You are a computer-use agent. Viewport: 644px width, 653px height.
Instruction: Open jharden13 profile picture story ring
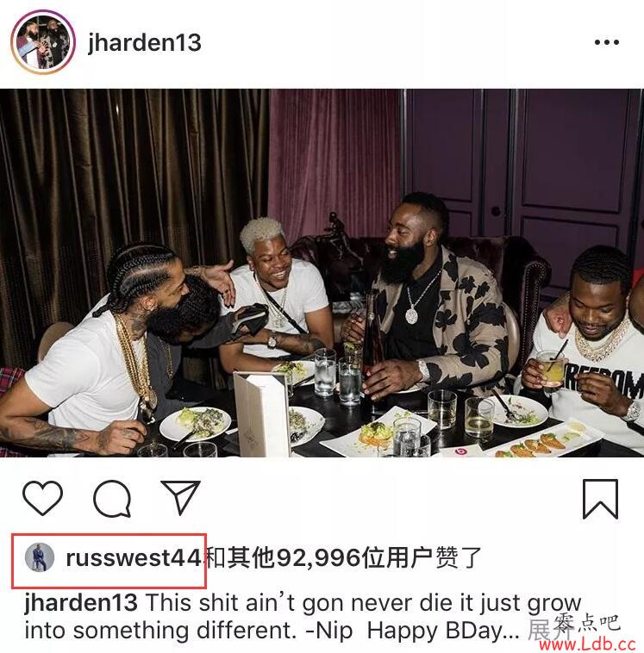tap(43, 42)
